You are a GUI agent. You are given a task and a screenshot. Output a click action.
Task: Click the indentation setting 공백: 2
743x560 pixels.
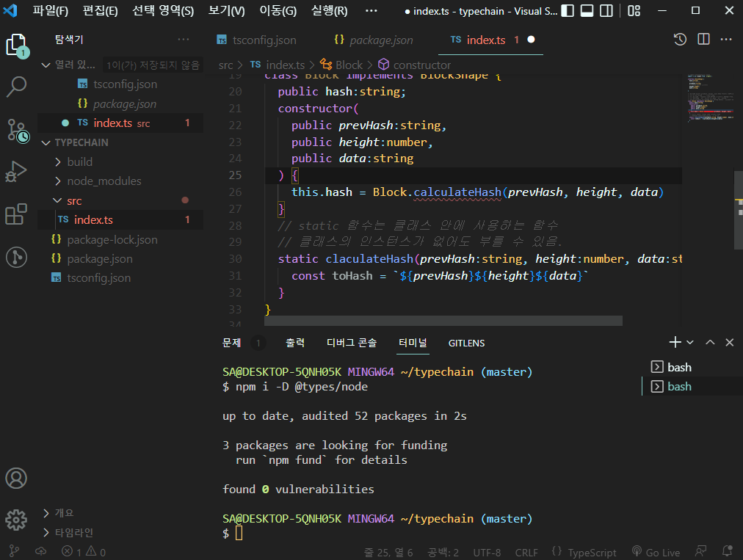click(443, 553)
